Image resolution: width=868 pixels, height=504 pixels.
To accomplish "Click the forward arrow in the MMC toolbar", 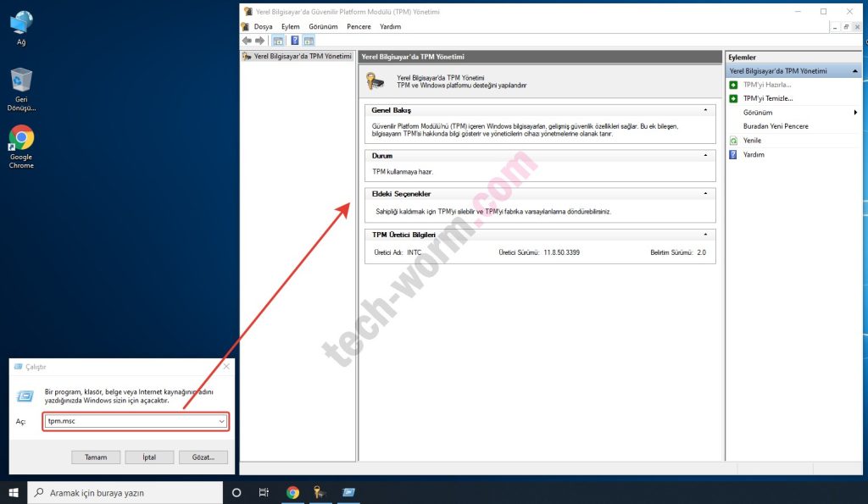I will tap(259, 41).
